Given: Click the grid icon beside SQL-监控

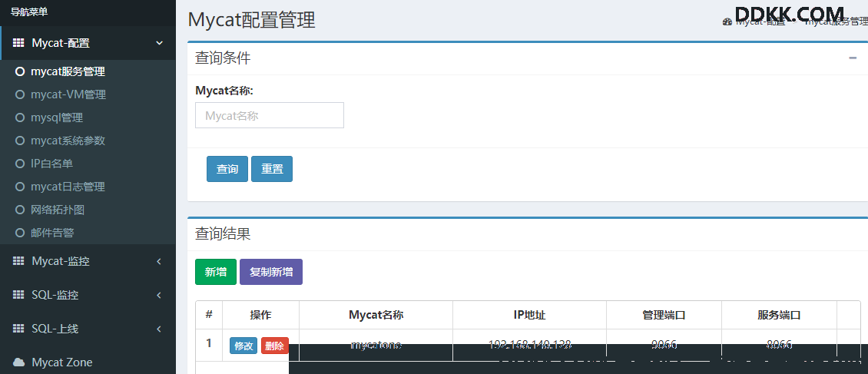Looking at the screenshot, I should tap(18, 295).
